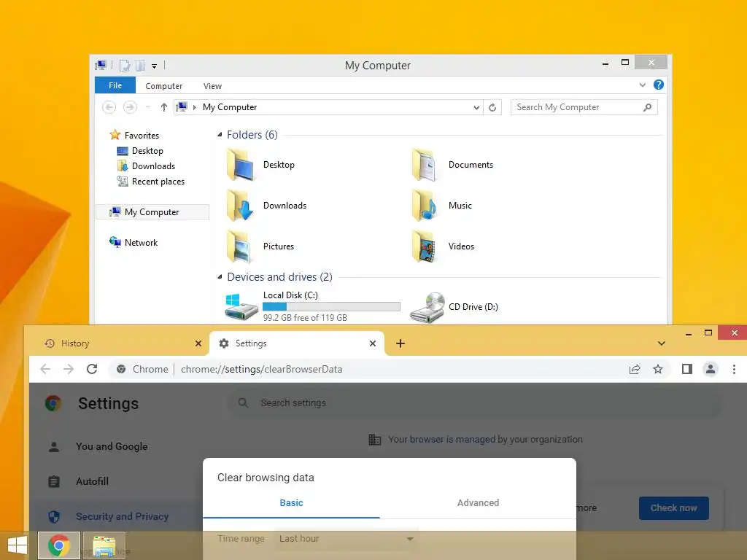
Task: Open the Chrome three-dot menu
Action: click(x=734, y=369)
